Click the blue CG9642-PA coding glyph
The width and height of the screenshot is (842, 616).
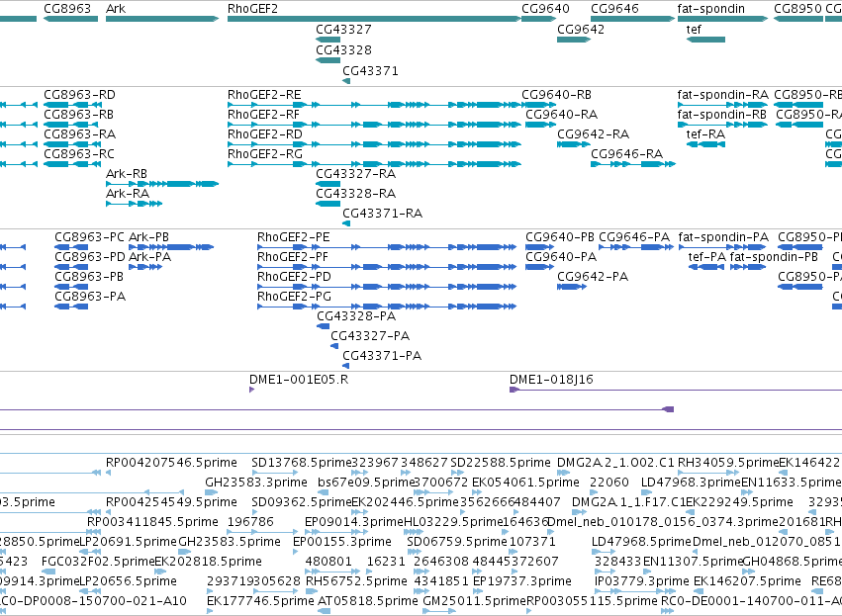coord(571,287)
